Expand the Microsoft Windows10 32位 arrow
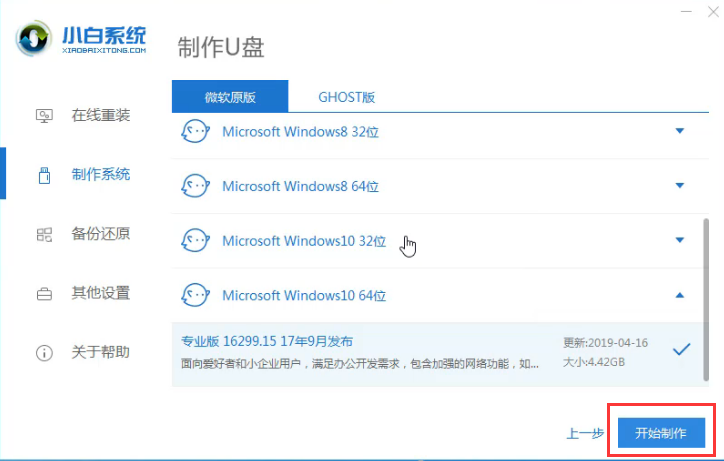 tap(680, 241)
